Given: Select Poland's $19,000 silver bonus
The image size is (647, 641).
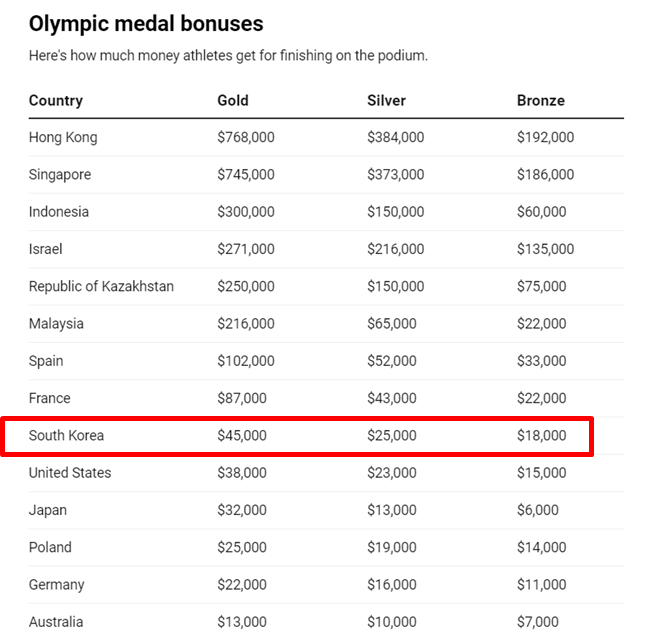Looking at the screenshot, I should click(391, 547).
